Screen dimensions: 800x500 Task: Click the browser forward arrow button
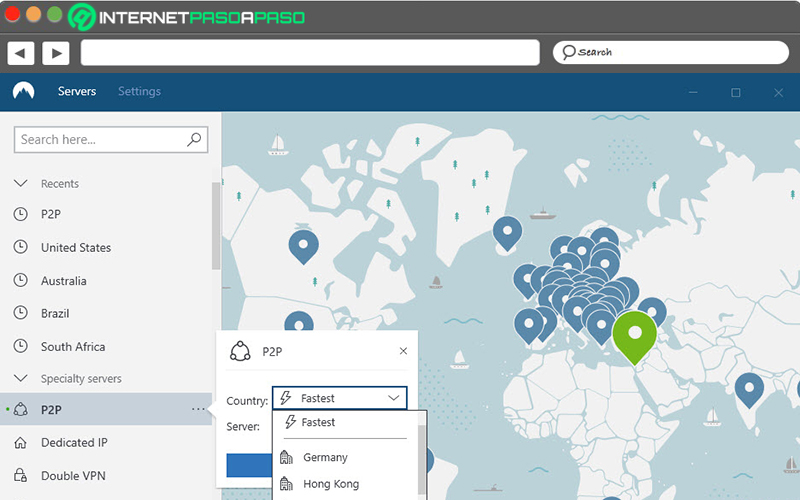click(56, 53)
